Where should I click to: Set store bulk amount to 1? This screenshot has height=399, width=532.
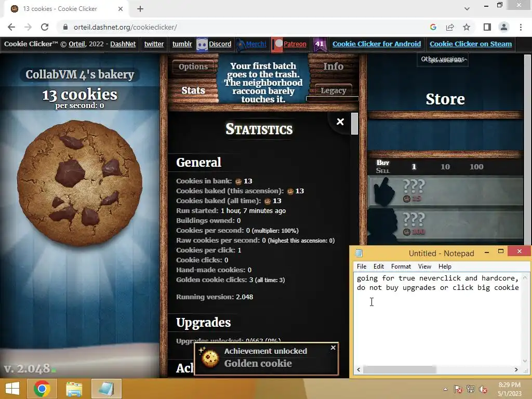click(x=414, y=167)
